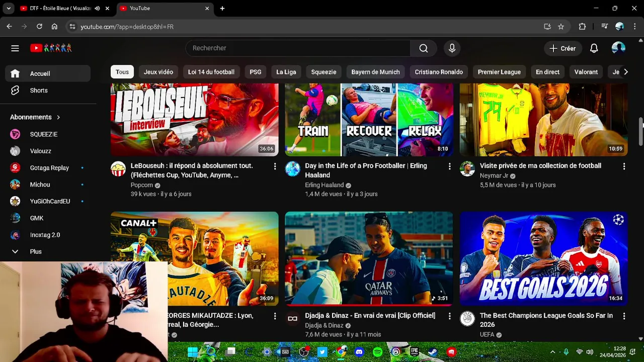Viewport: 644px width, 362px height.
Task: Open Djadja & Dinaz clip thumbnail
Action: point(369,258)
